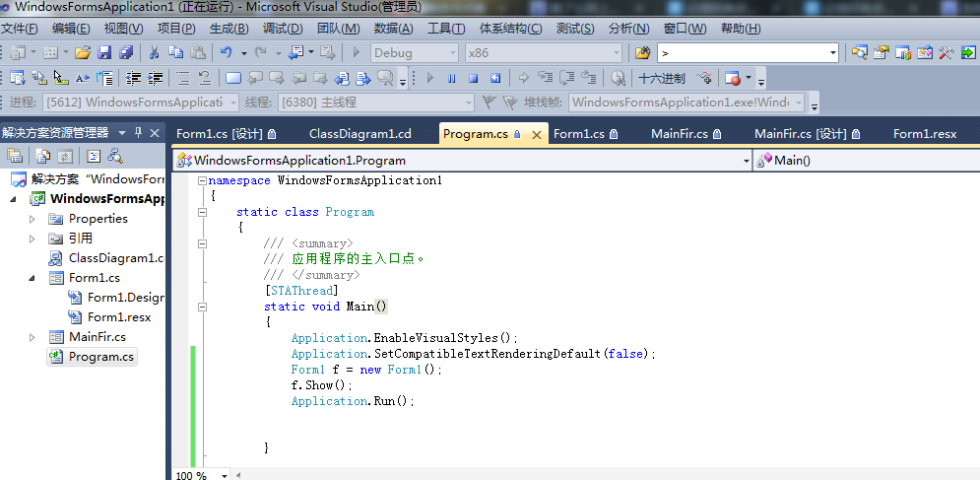Click the Continue debugging play icon
This screenshot has height=480, width=980.
click(x=430, y=78)
